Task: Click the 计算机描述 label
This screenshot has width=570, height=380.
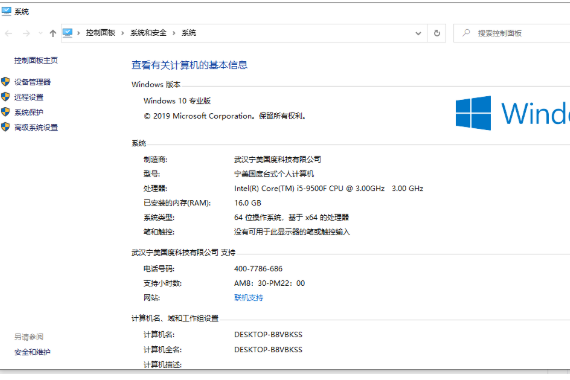Action: (x=162, y=365)
